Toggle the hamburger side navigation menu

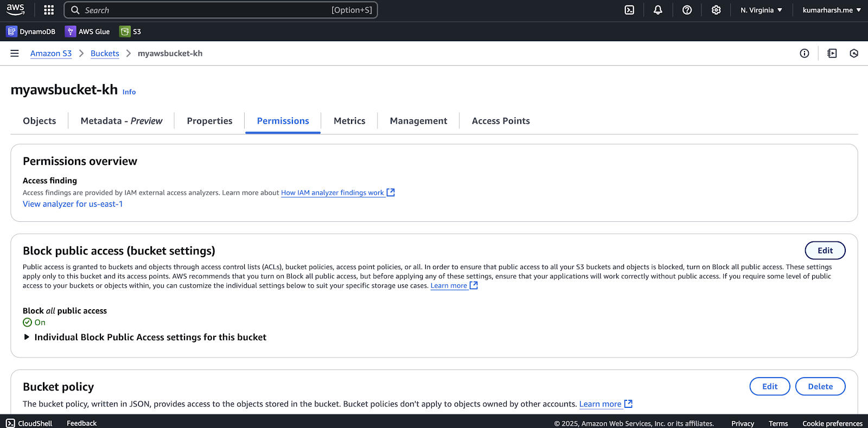pos(15,53)
